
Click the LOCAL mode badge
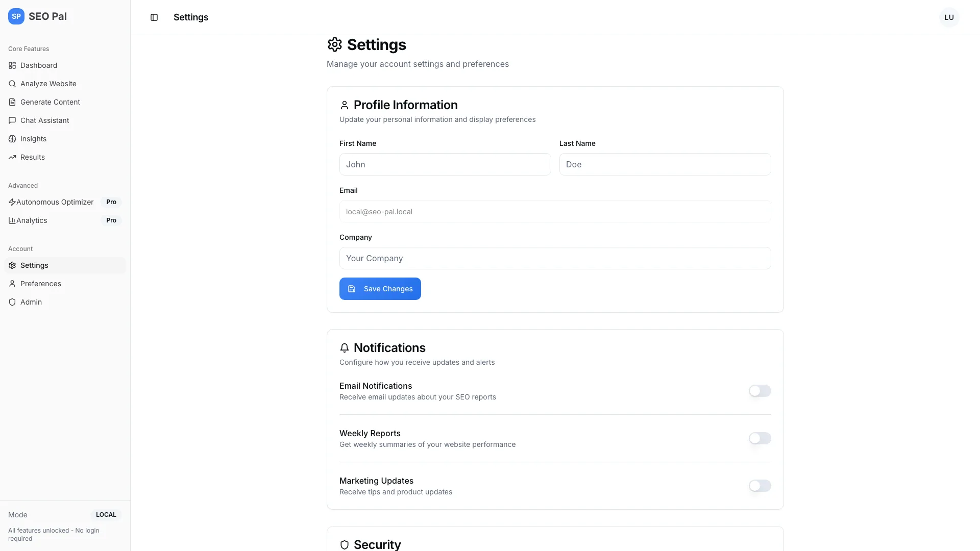(x=106, y=515)
